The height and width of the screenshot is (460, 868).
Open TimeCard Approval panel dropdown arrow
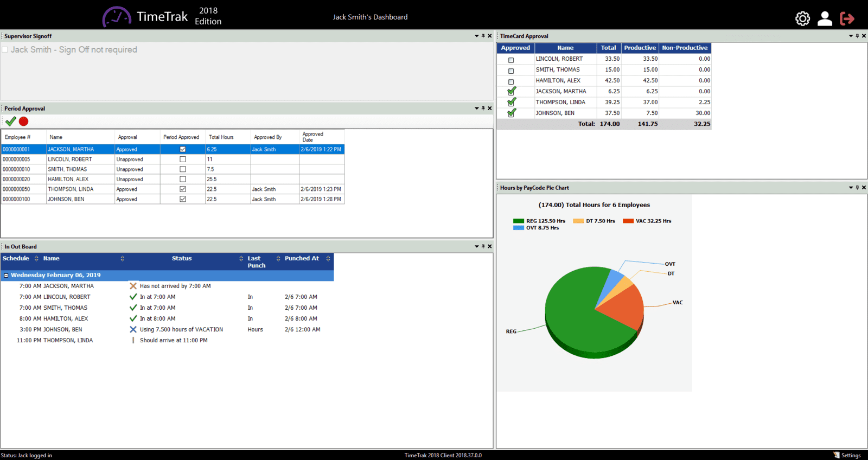click(851, 36)
